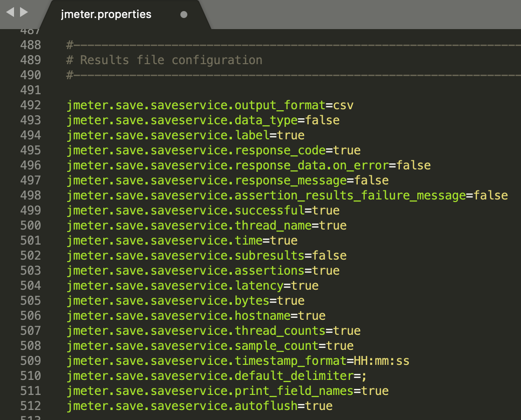Click the unsaved changes dot on the tab
The image size is (521, 420).
pyautogui.click(x=184, y=15)
